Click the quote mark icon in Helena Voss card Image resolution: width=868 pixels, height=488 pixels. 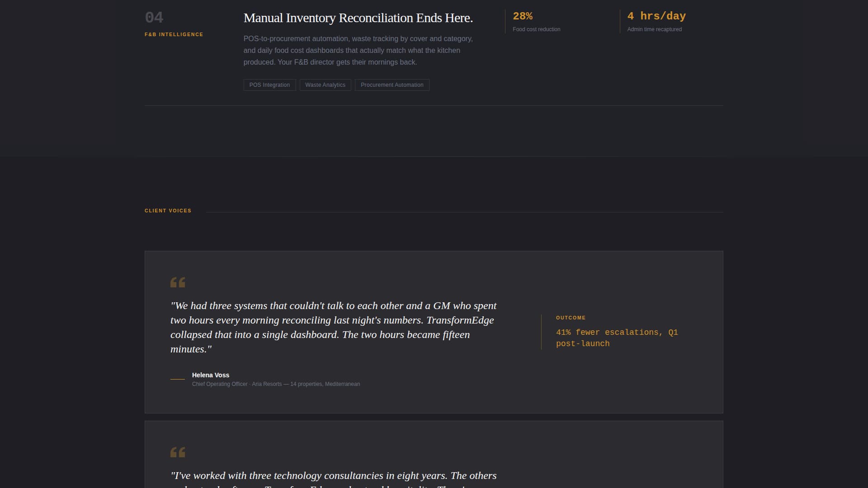tap(178, 282)
